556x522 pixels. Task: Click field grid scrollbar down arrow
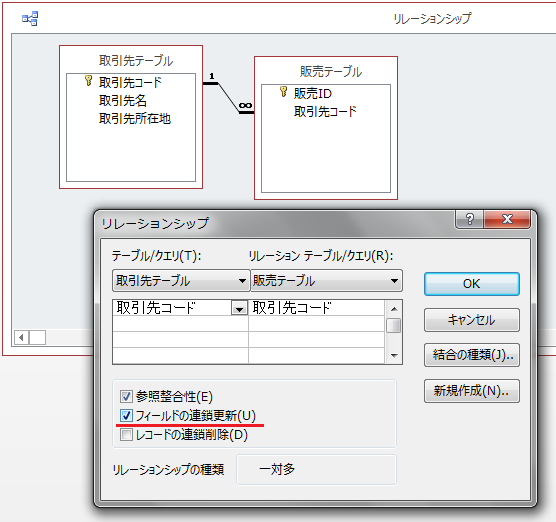pos(394,355)
